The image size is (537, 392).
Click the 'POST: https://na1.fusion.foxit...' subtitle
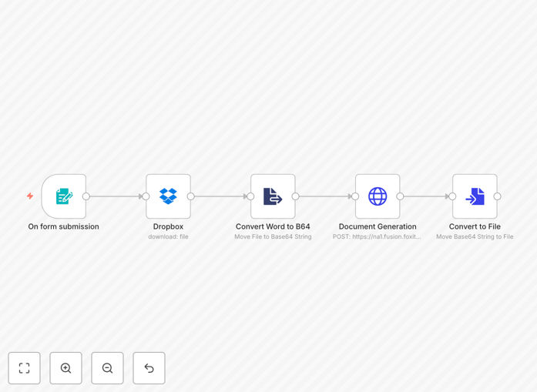click(x=377, y=236)
